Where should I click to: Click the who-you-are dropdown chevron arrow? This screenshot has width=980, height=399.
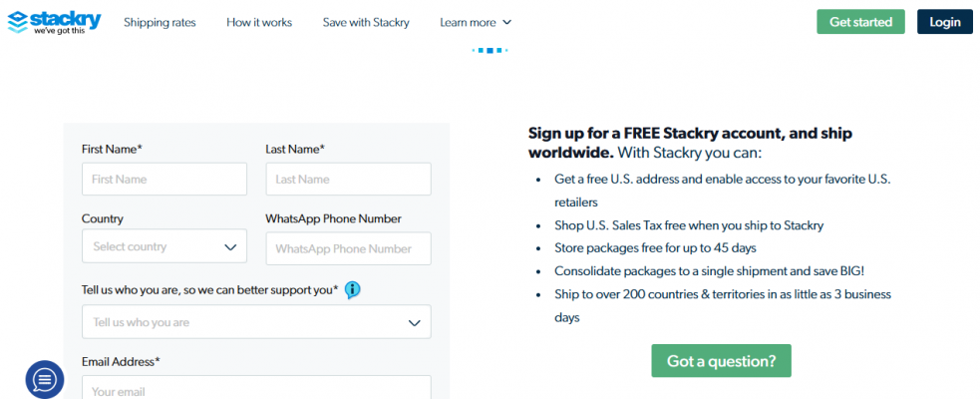pyautogui.click(x=415, y=322)
